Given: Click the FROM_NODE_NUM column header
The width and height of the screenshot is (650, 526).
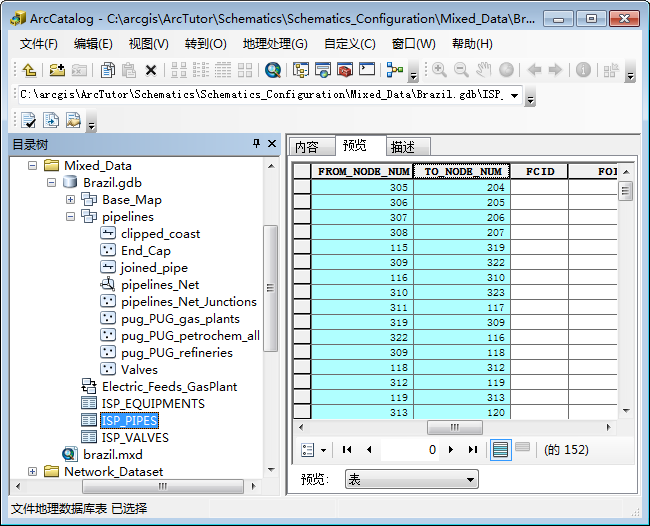Looking at the screenshot, I should 362,171.
